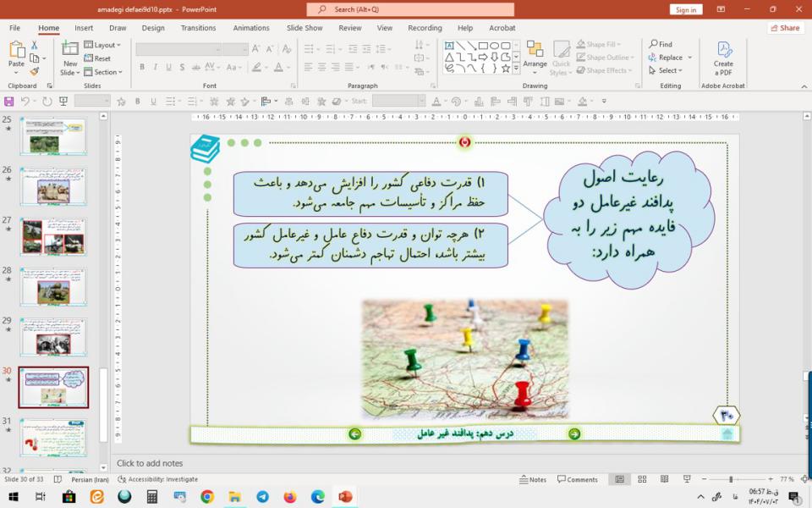Click Create a PDF Adobe icon

pyautogui.click(x=723, y=56)
